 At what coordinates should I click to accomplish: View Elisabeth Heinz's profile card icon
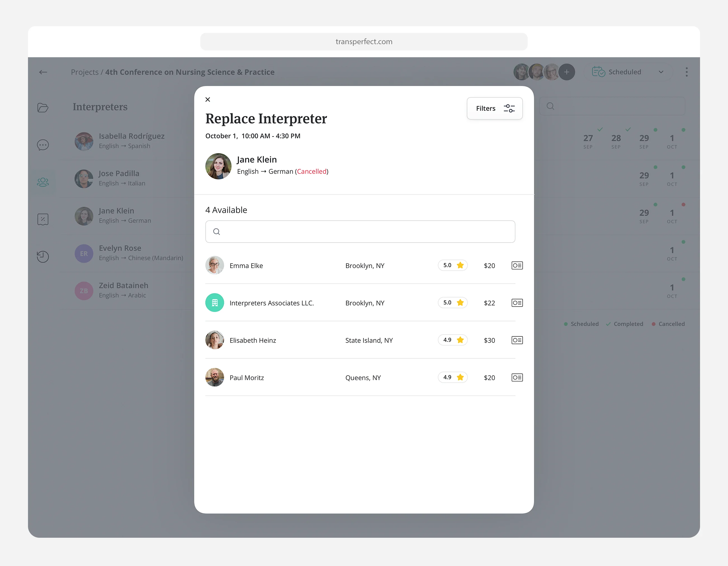click(x=517, y=340)
